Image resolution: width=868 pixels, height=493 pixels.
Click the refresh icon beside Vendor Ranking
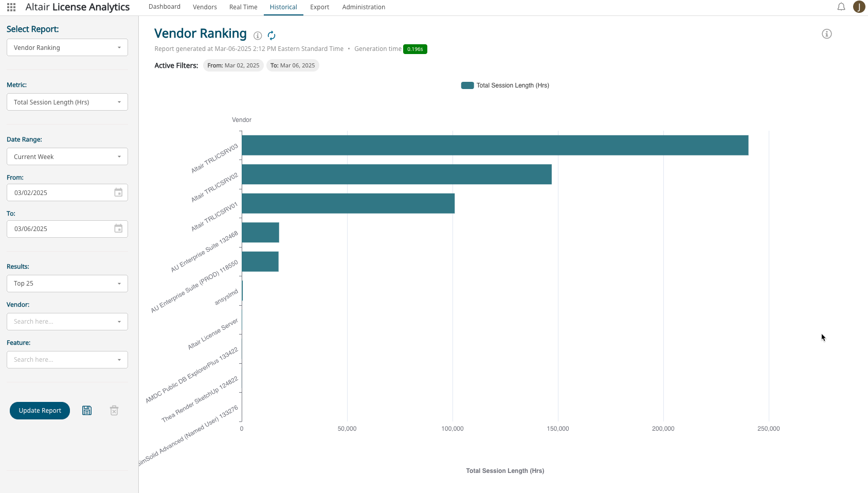272,36
